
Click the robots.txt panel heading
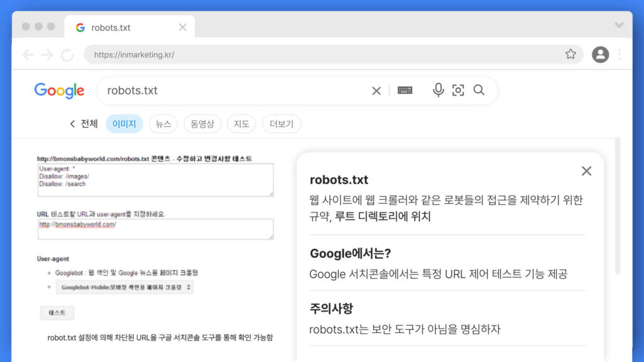[x=339, y=180]
